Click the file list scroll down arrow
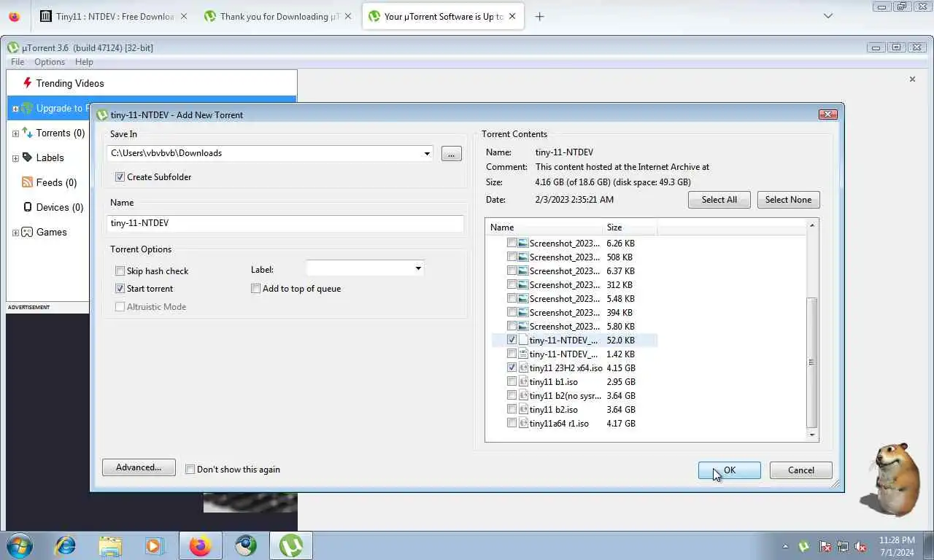 pos(811,435)
